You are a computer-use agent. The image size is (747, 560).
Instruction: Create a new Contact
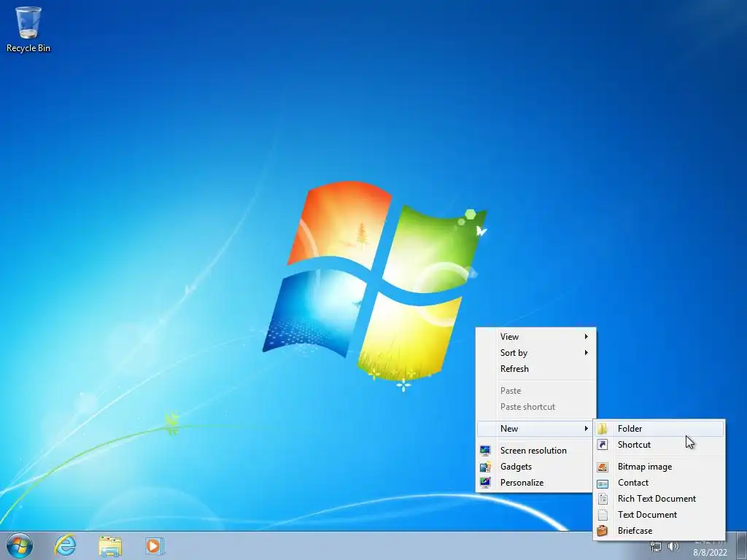click(x=659, y=483)
